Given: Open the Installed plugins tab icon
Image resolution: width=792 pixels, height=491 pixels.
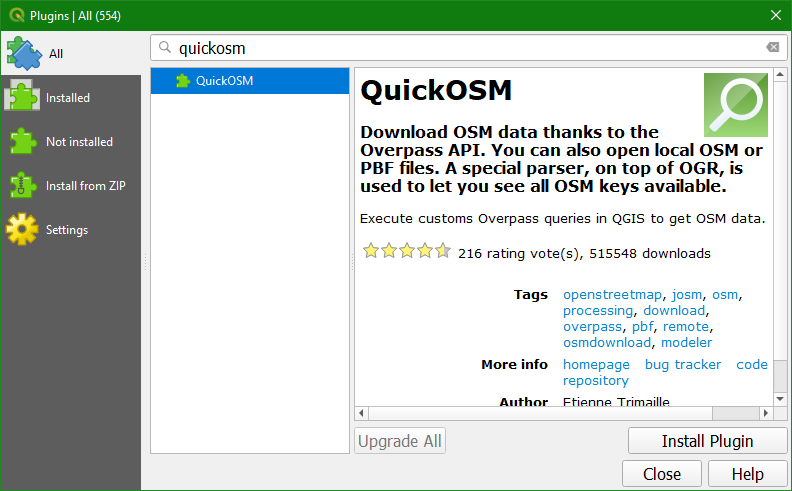Looking at the screenshot, I should [x=22, y=97].
